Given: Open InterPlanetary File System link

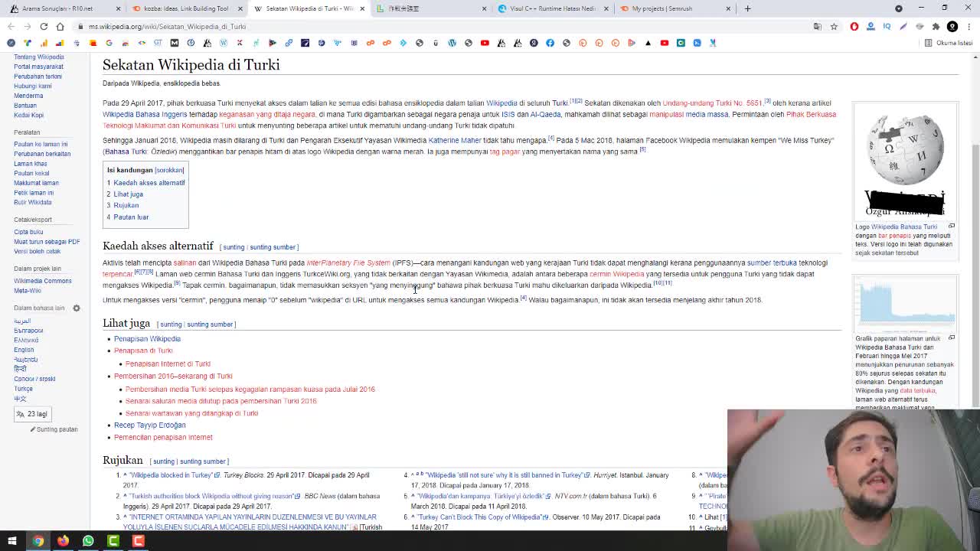Looking at the screenshot, I should click(348, 262).
